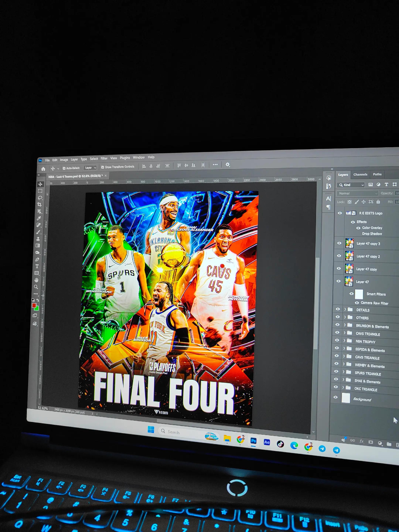Click the more align options ellipsis

pyautogui.click(x=215, y=165)
